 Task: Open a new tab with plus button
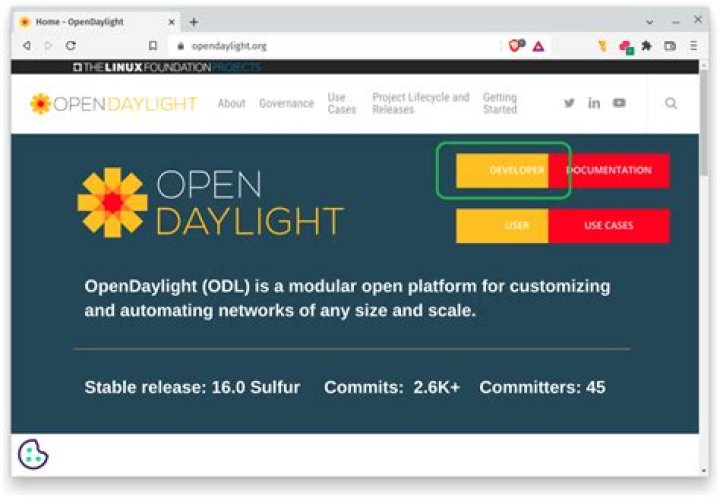pyautogui.click(x=194, y=22)
